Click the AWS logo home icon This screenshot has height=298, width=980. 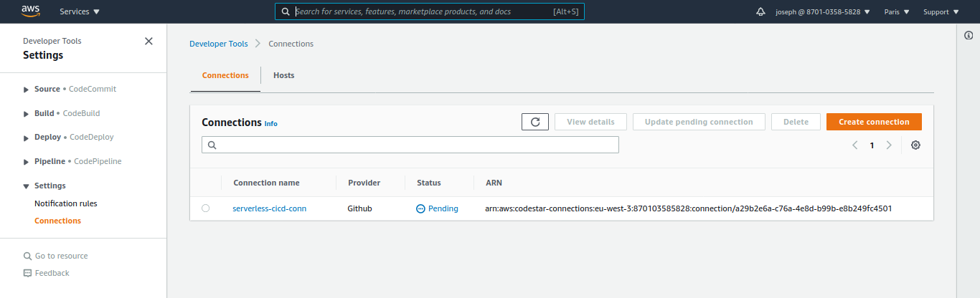[x=30, y=11]
